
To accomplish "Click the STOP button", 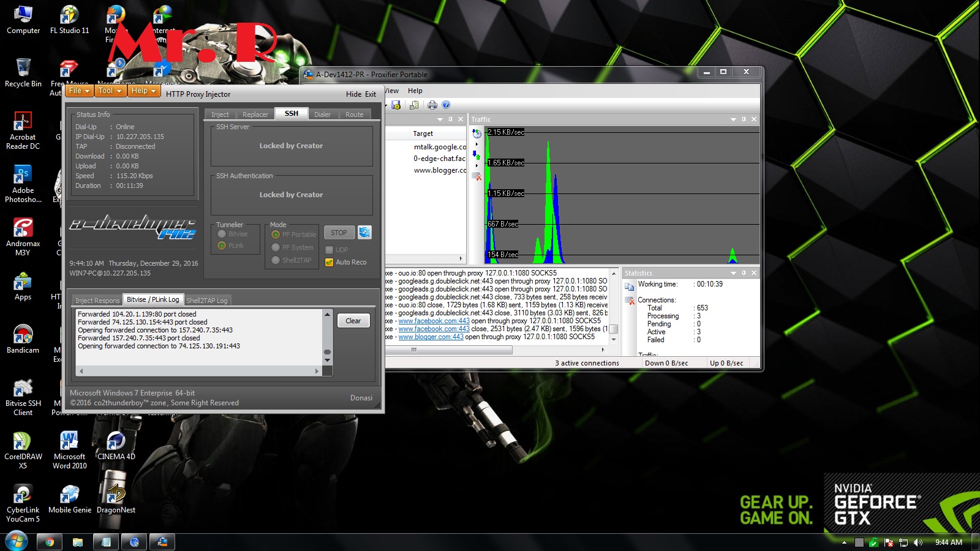I will pyautogui.click(x=339, y=233).
